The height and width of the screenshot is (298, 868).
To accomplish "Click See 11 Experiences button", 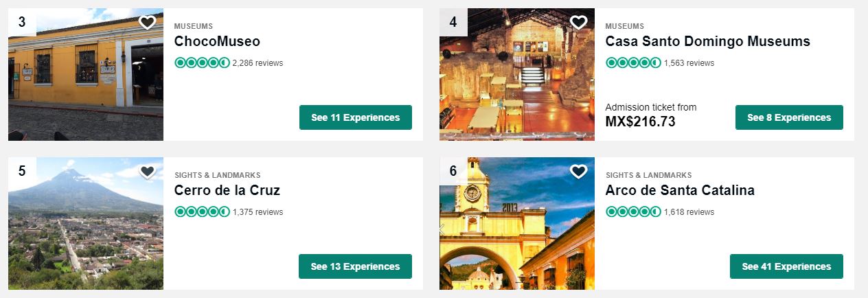I will point(356,117).
